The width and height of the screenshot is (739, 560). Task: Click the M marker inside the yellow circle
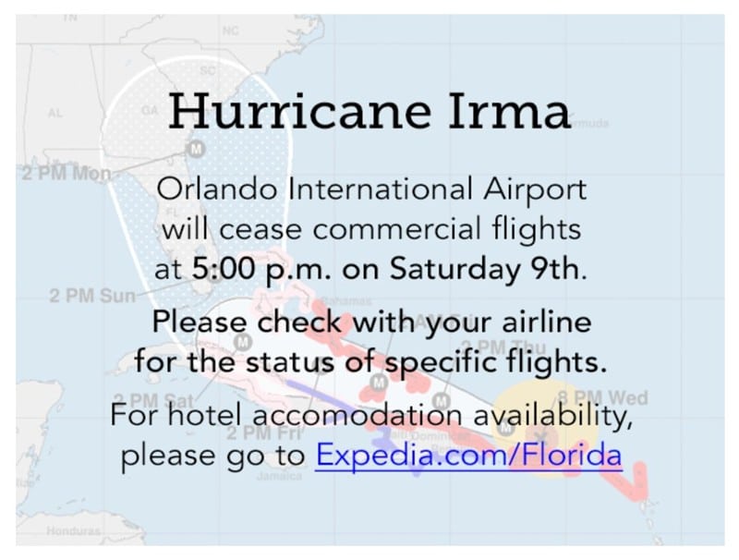[505, 428]
